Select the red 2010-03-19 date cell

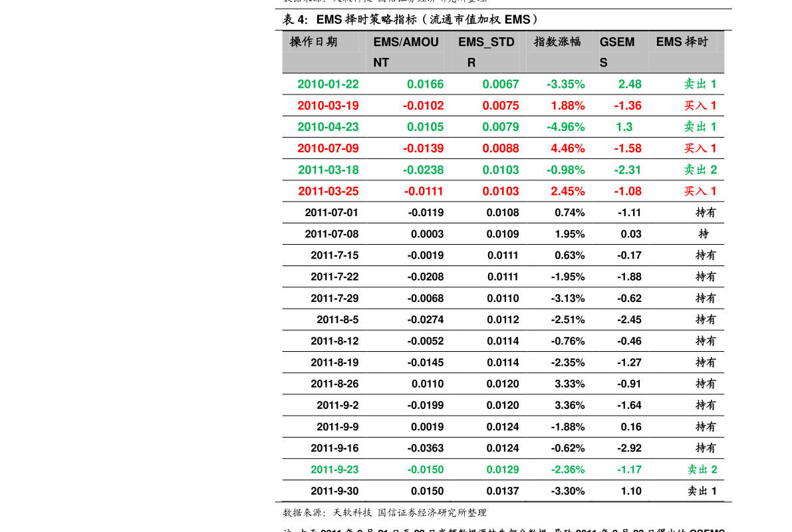tap(328, 106)
